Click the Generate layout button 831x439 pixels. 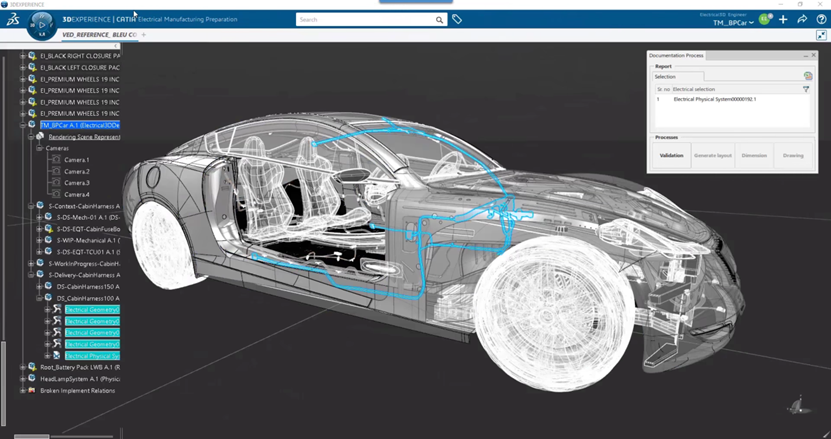(713, 156)
